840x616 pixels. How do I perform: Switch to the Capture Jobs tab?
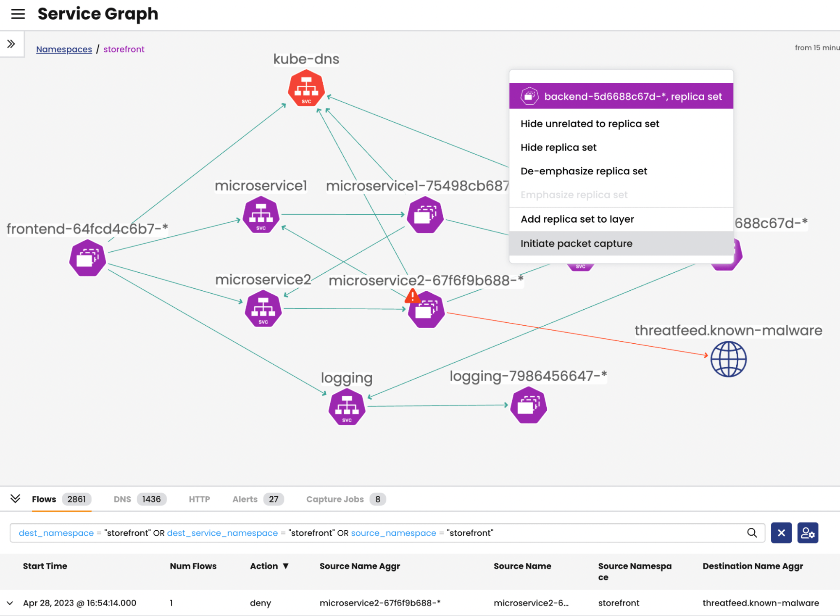tap(346, 499)
